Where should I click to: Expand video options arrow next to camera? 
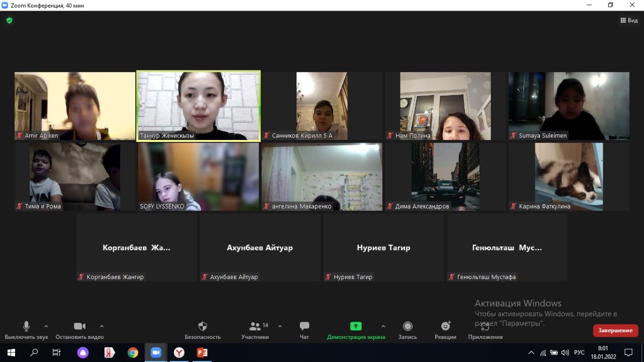(102, 326)
